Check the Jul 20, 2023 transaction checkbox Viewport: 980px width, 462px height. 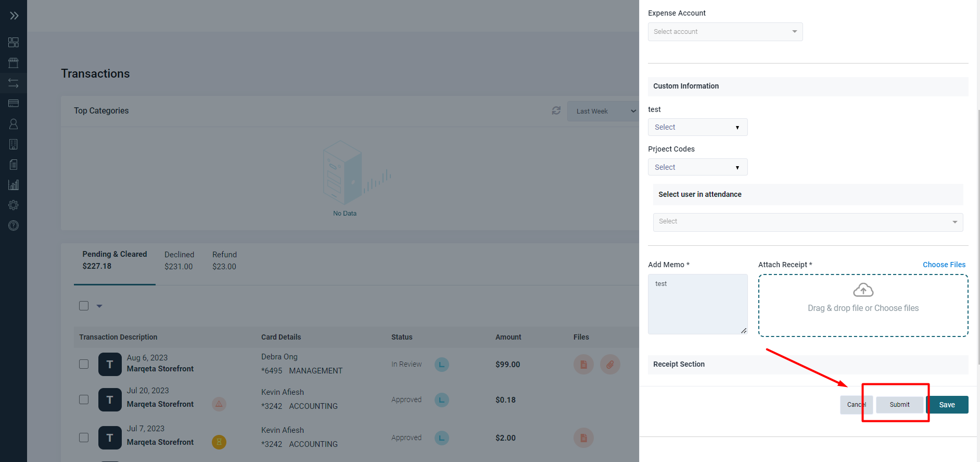[84, 399]
